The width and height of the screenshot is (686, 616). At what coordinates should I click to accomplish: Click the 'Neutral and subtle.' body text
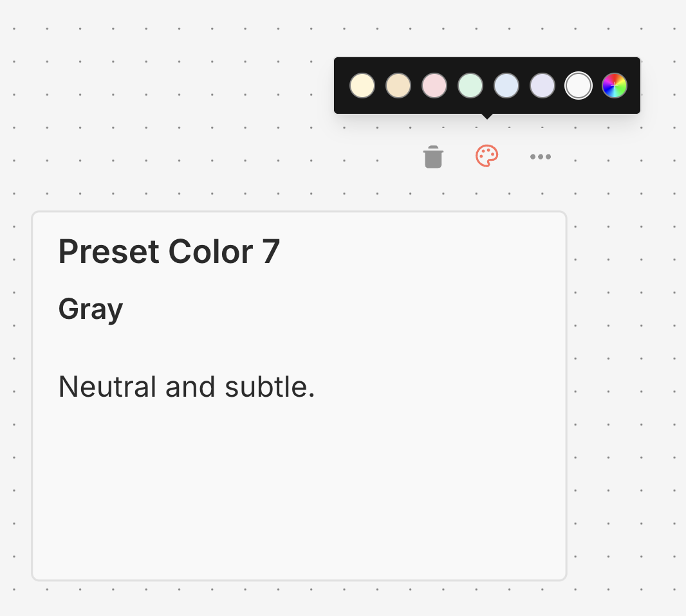pyautogui.click(x=187, y=386)
